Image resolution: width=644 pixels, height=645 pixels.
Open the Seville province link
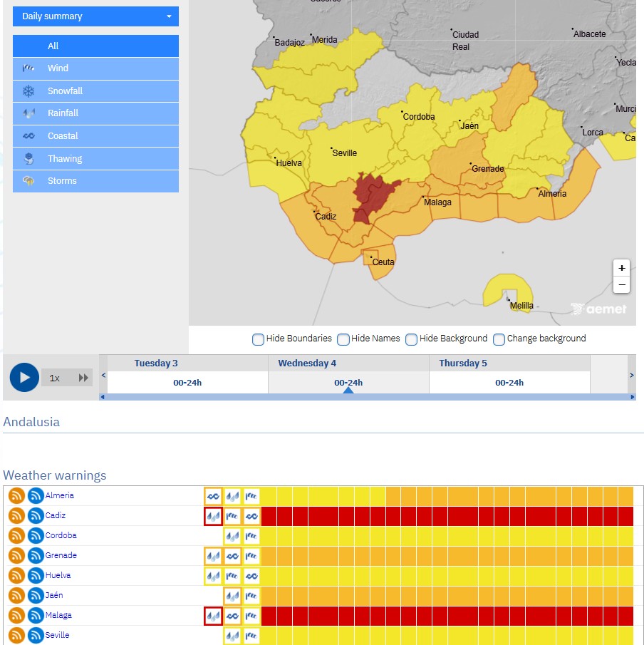57,635
